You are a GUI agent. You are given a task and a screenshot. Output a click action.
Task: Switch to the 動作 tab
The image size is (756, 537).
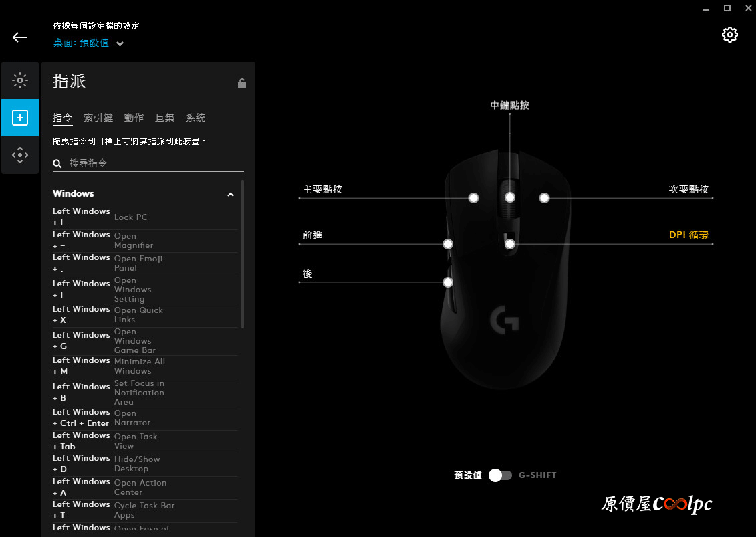134,118
